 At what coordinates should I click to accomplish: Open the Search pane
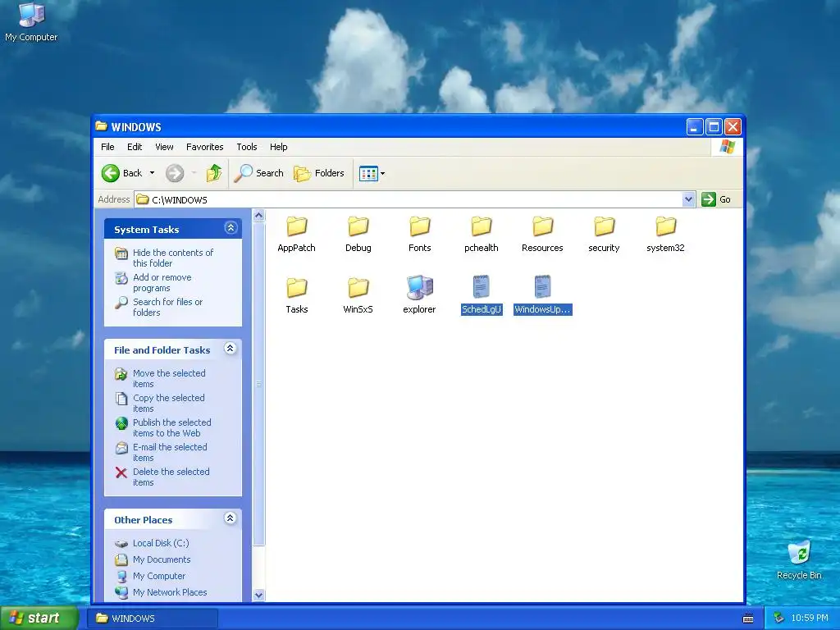coord(258,173)
